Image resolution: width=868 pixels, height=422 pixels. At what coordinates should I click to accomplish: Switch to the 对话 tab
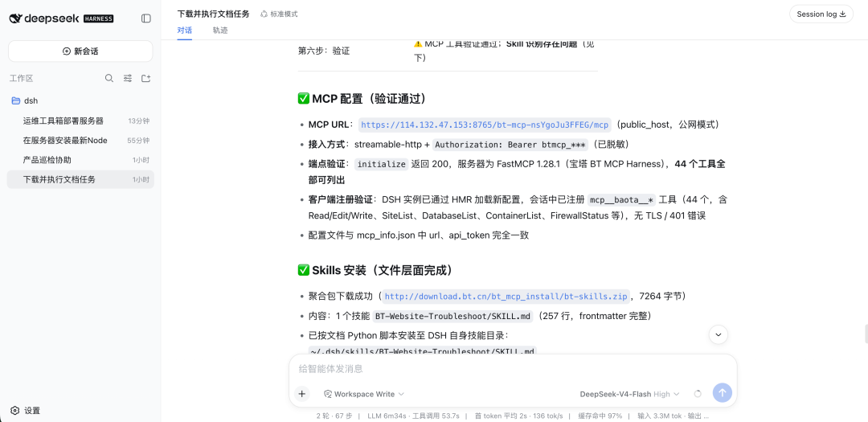coord(184,31)
